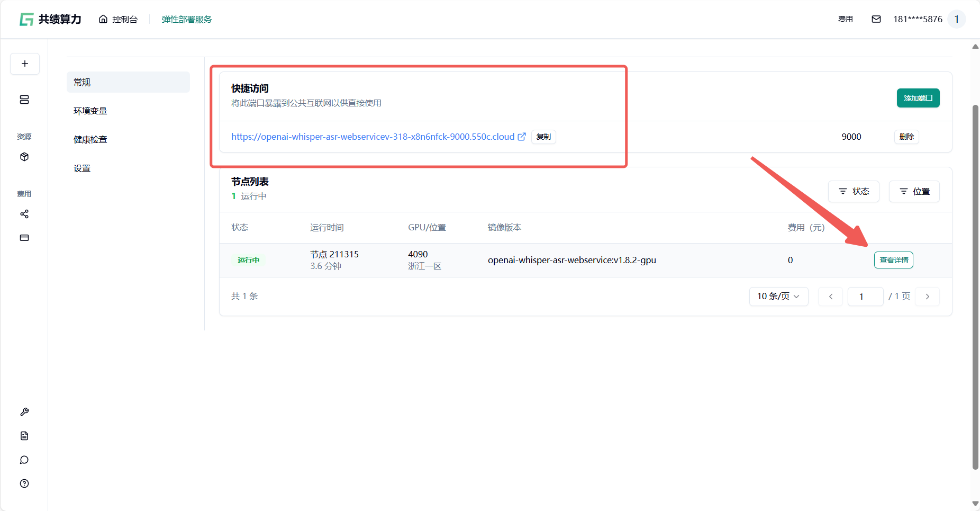Click 查看详情 for node 211315
980x511 pixels.
pyautogui.click(x=894, y=260)
